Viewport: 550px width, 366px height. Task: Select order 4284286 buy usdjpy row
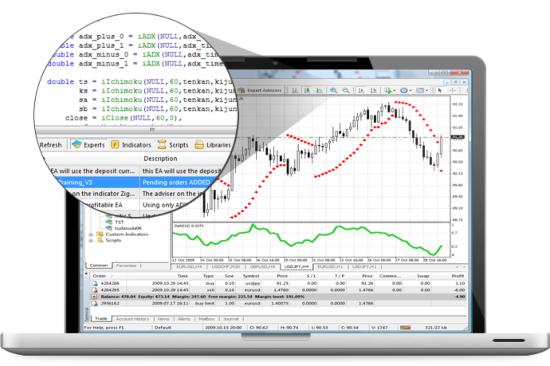point(279,283)
